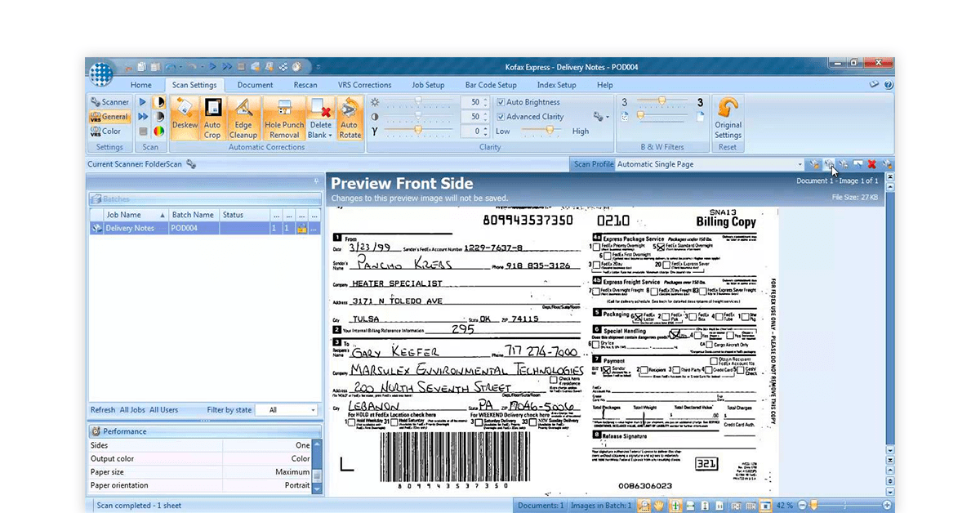Click the contrast slider handle
This screenshot has width=980, height=513.
coord(417,116)
